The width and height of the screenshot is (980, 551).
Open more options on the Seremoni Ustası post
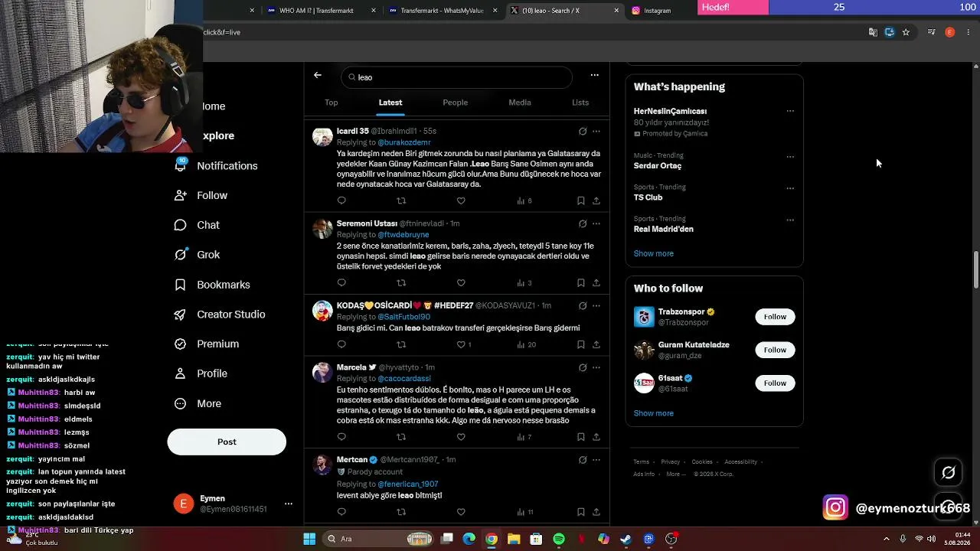(596, 223)
